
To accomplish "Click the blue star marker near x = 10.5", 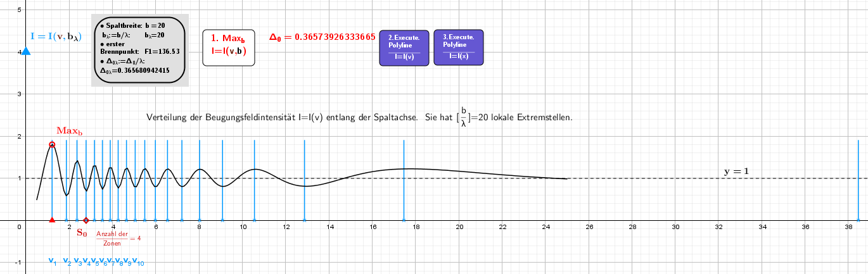I will coord(254,220).
